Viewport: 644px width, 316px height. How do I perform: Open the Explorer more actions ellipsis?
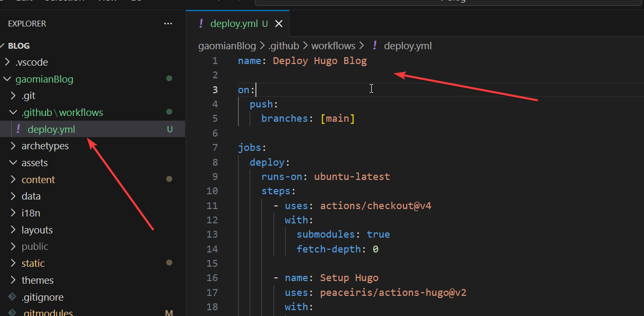click(x=168, y=24)
